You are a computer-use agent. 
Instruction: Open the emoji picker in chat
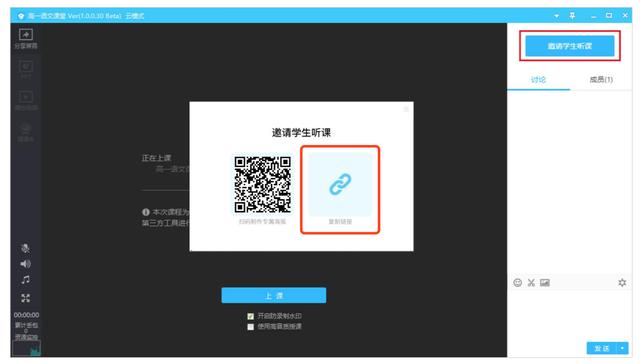coord(518,282)
